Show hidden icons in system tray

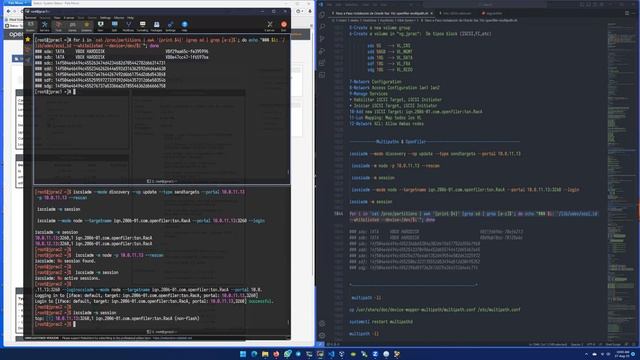click(586, 354)
